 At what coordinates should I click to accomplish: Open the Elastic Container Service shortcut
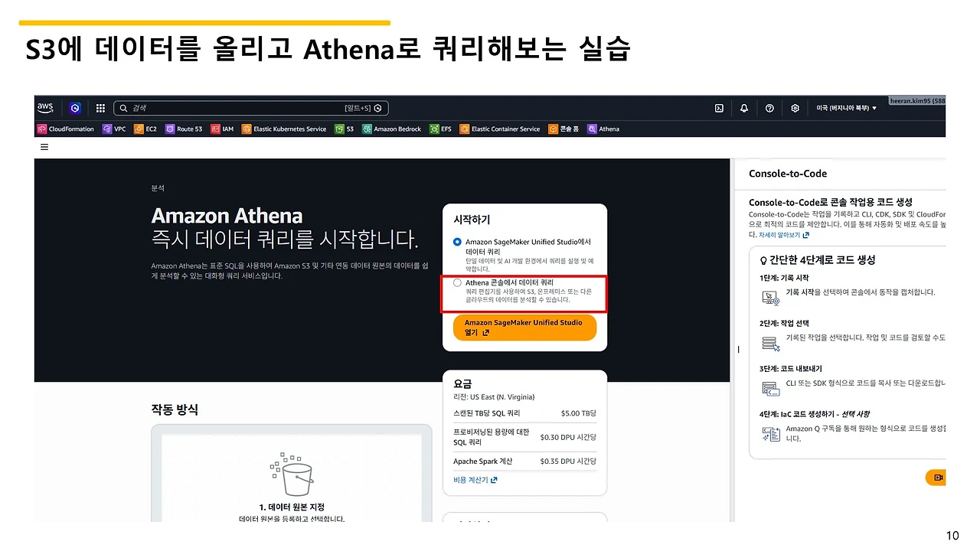pos(500,129)
